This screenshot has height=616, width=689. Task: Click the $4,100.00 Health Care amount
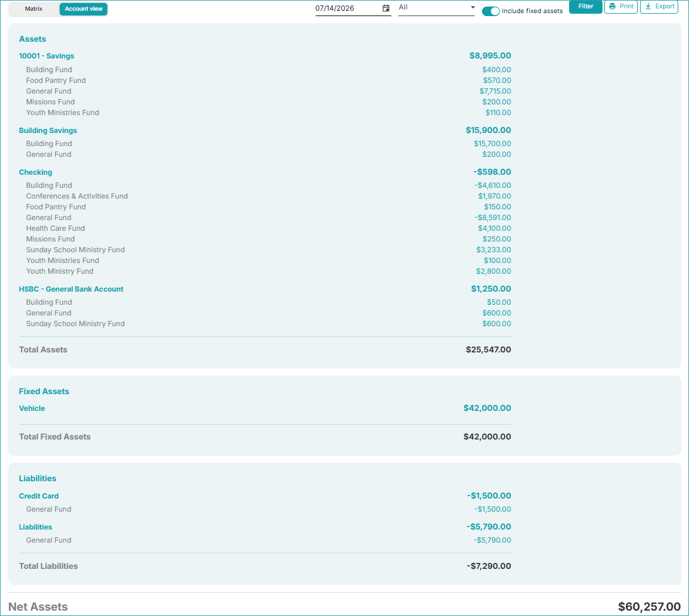[x=495, y=228]
